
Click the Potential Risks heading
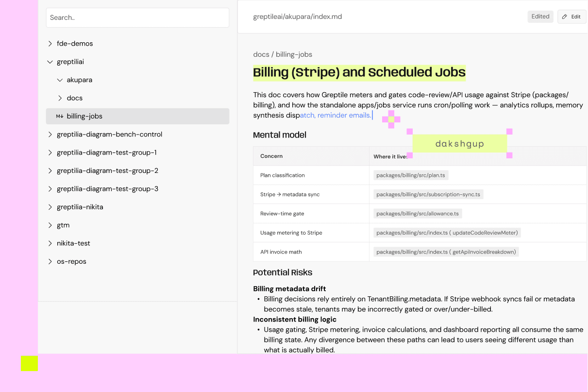point(283,273)
